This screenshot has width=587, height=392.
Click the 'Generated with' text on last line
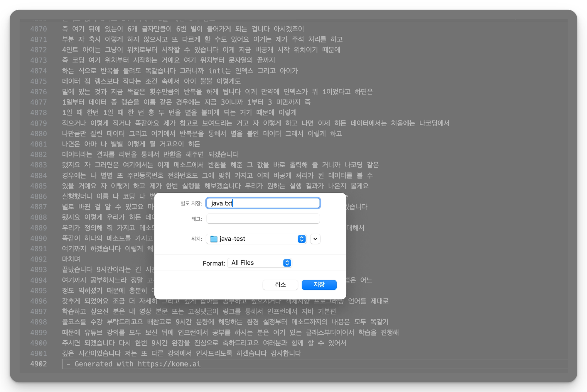[104, 364]
